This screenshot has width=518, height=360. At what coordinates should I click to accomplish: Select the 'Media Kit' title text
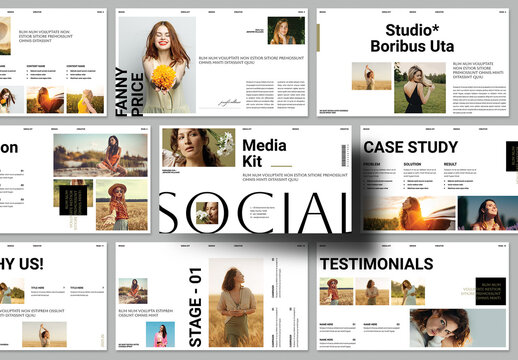pos(264,153)
